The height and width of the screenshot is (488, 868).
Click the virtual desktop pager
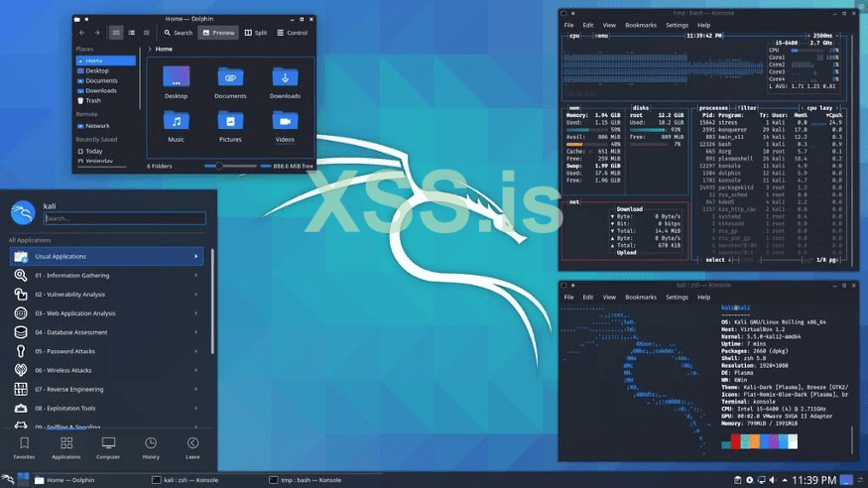click(23, 480)
